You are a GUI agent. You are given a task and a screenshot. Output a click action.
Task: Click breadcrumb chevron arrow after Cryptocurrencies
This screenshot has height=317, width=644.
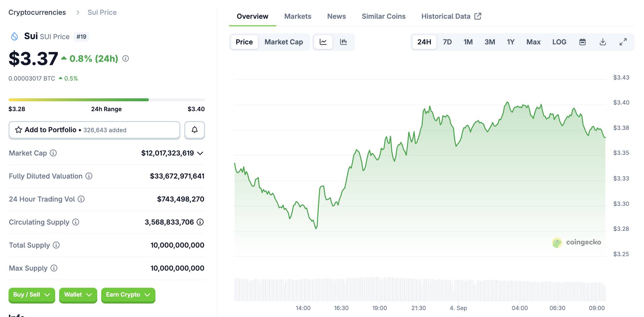pyautogui.click(x=78, y=12)
